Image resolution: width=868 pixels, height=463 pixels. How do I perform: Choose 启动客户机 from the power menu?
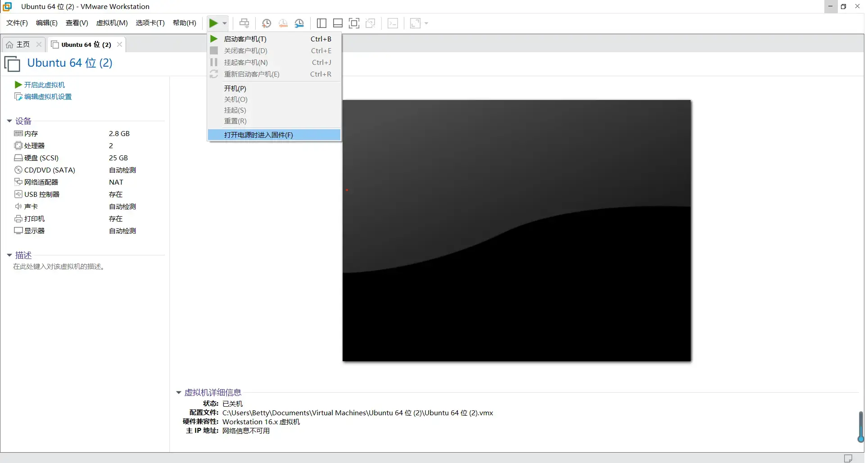tap(245, 39)
